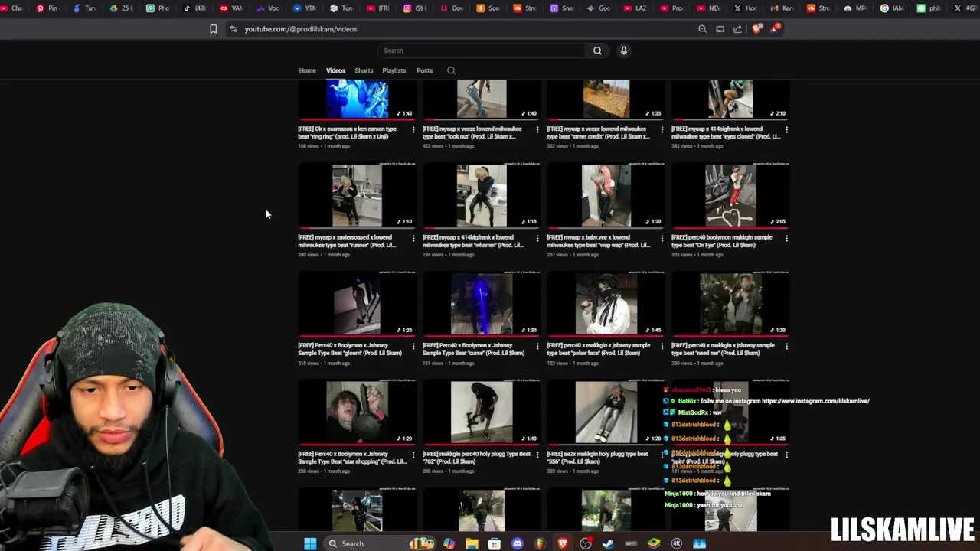Click the "whamm" video thumbnail
The width and height of the screenshot is (980, 551).
click(x=482, y=195)
